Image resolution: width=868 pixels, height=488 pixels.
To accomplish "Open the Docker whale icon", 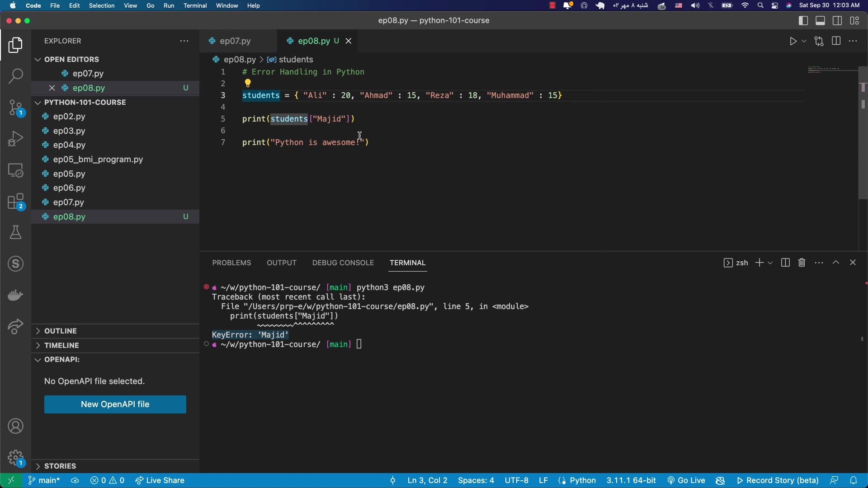I will [15, 295].
